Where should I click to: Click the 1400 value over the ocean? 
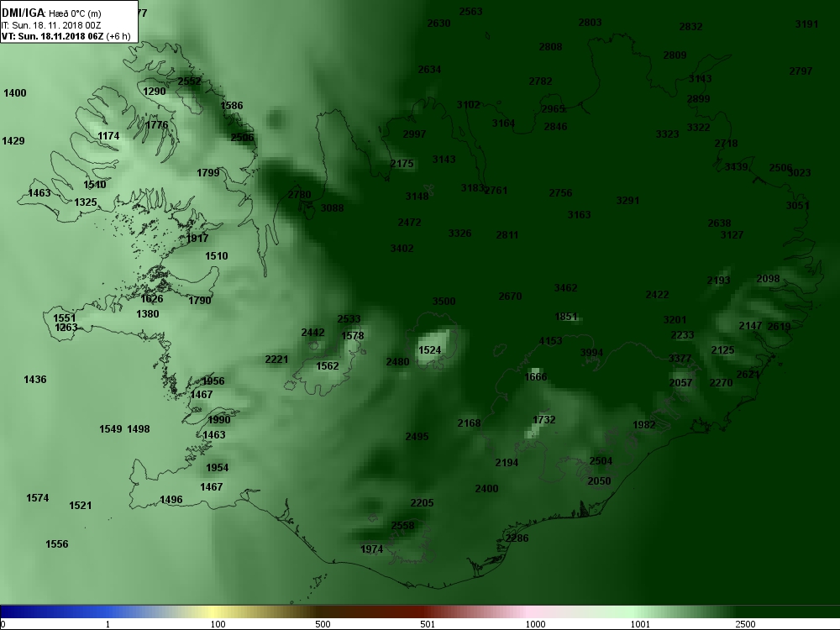(15, 92)
